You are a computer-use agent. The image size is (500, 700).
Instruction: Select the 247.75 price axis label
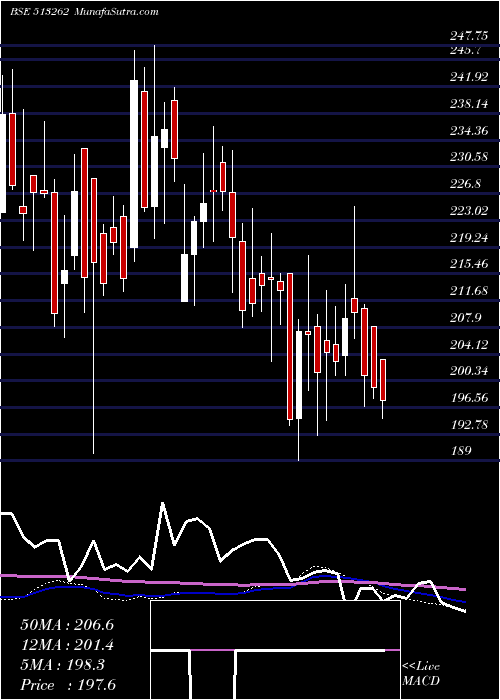click(x=469, y=37)
